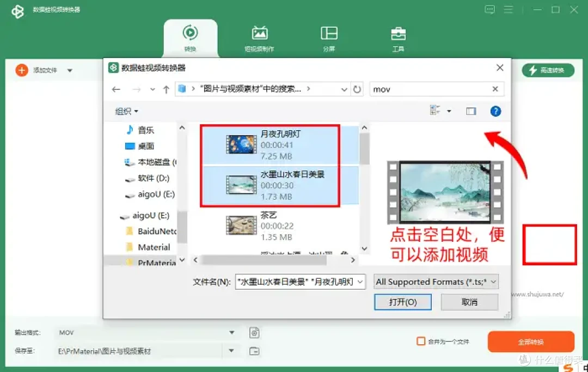The width and height of the screenshot is (588, 372).
Task: Close the file dialog
Action: (x=500, y=68)
